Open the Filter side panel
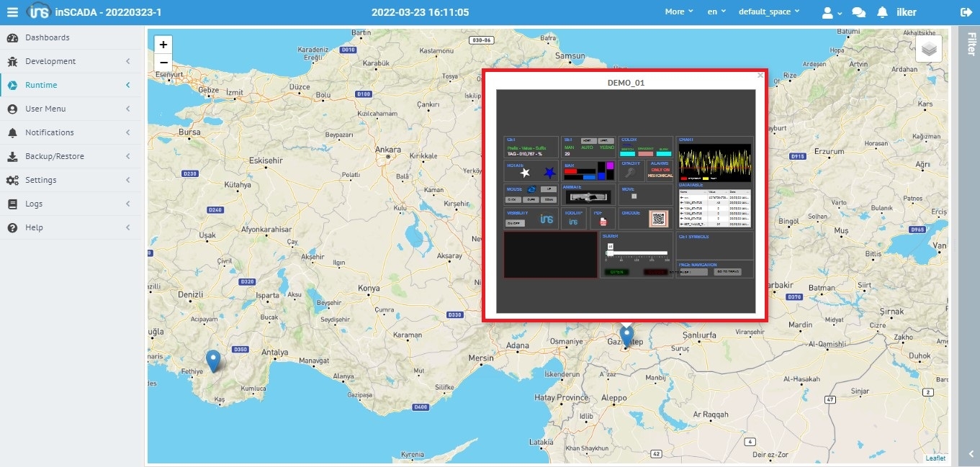 pos(970,43)
